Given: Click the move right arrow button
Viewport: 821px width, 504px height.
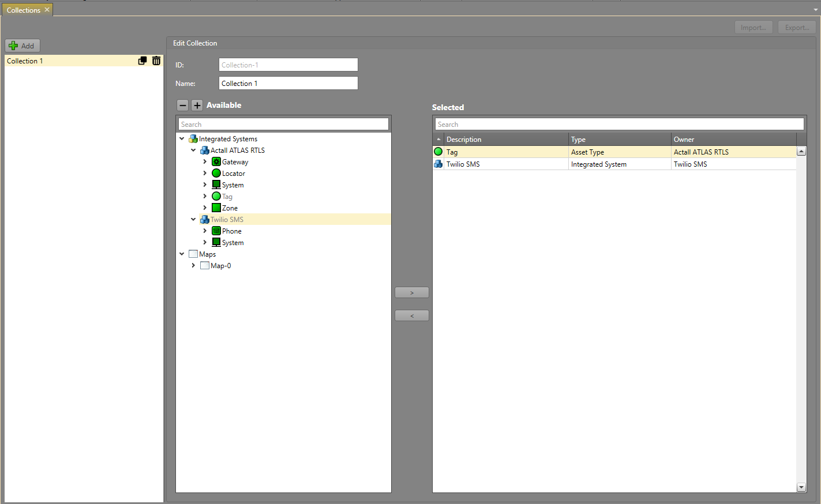Looking at the screenshot, I should point(411,293).
